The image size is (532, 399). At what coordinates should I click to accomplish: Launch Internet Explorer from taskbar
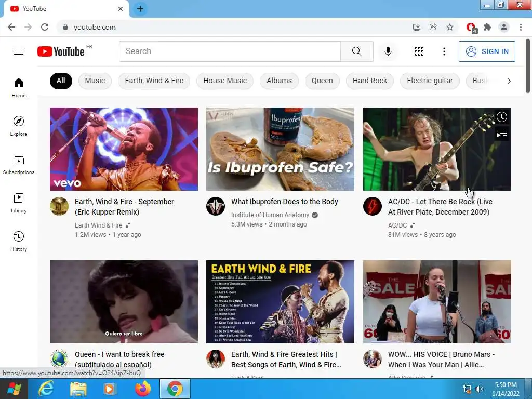coord(46,389)
